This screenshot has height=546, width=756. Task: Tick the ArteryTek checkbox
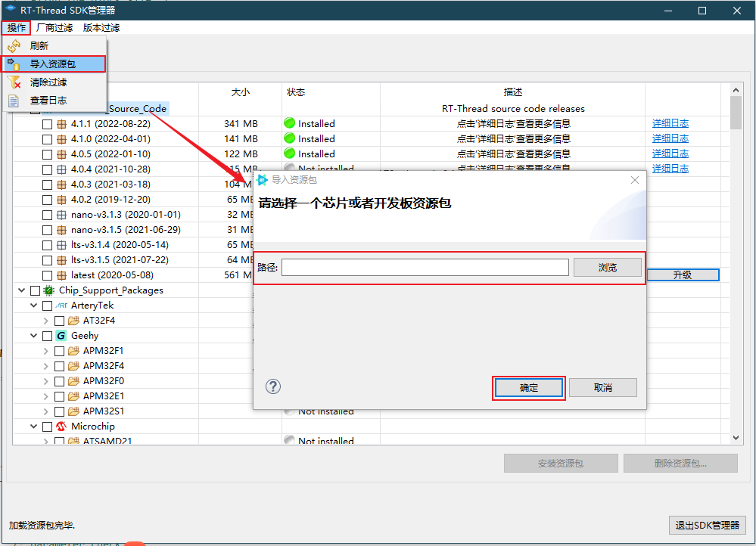[x=47, y=306]
